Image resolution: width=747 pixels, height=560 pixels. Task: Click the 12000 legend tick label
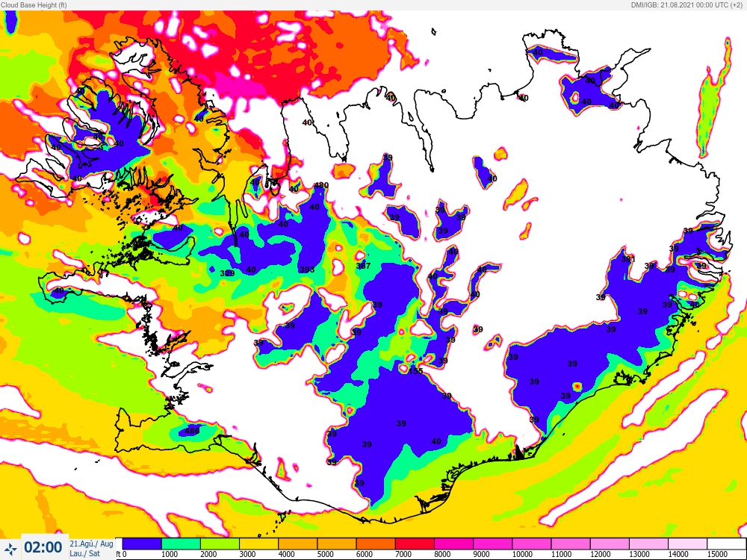pyautogui.click(x=601, y=554)
